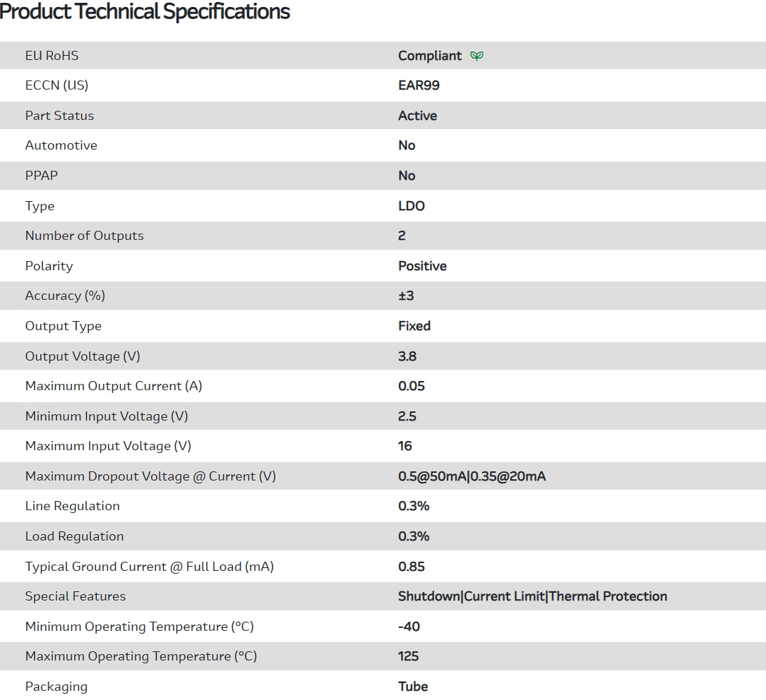
Task: Click the Product Technical Specifications heading
Action: (145, 12)
